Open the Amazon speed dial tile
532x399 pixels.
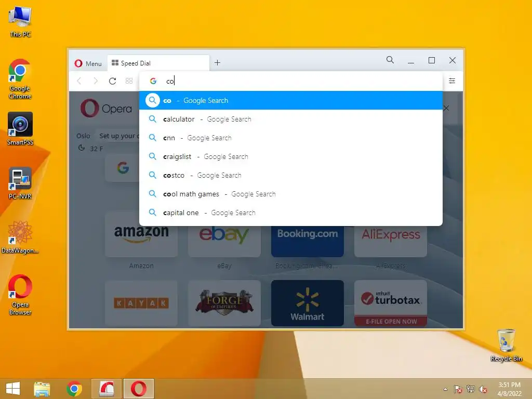(141, 241)
